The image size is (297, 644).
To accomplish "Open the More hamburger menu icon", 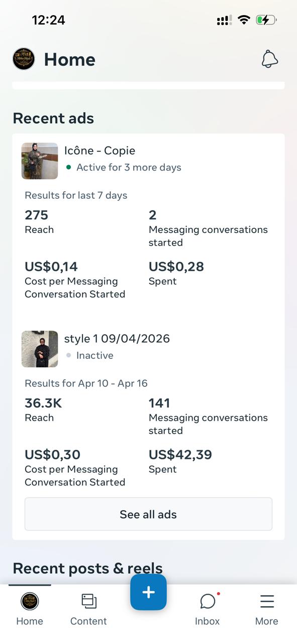I will (x=267, y=601).
